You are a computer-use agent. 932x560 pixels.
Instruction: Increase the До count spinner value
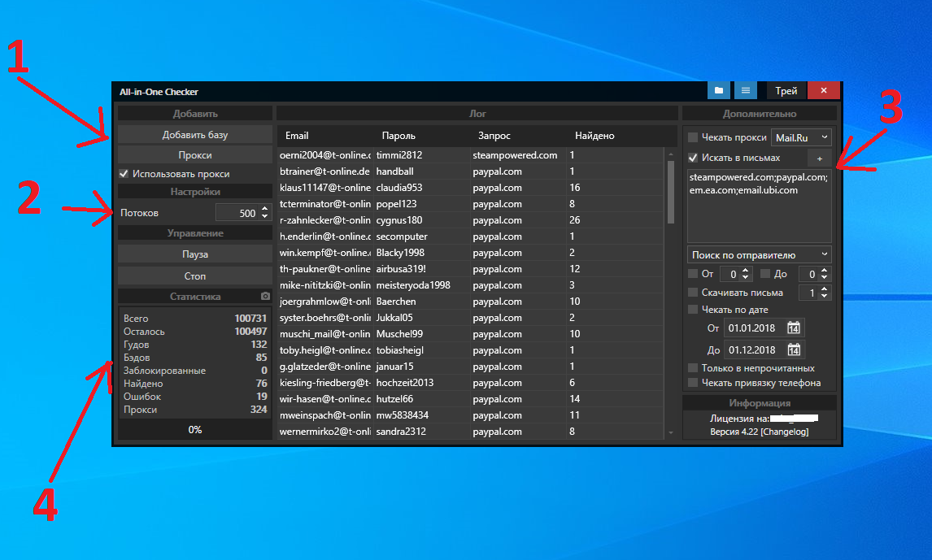[x=824, y=270]
